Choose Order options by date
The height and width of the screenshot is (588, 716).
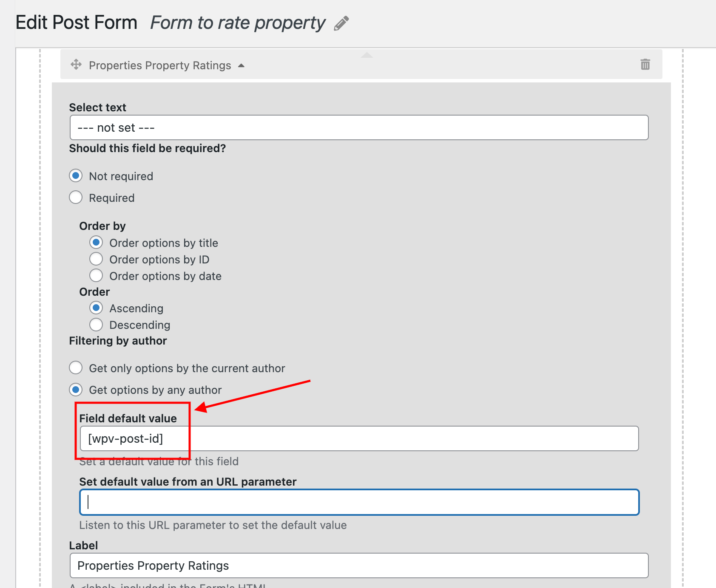point(96,275)
